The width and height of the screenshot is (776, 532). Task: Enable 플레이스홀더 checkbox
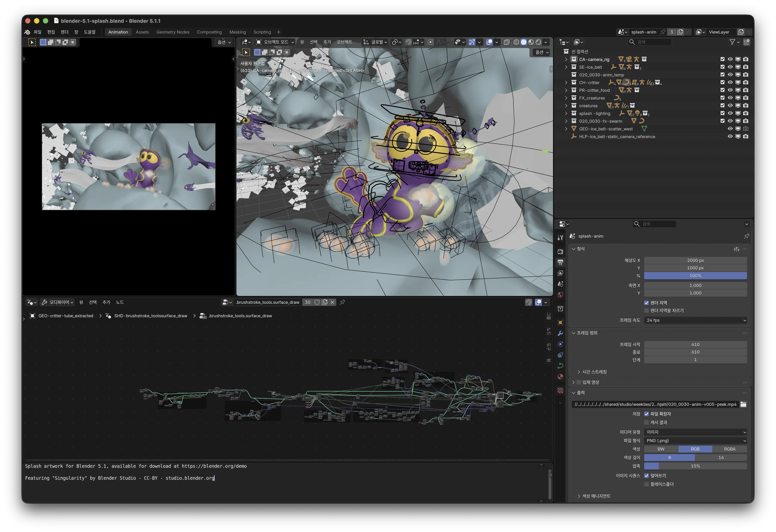[x=646, y=484]
